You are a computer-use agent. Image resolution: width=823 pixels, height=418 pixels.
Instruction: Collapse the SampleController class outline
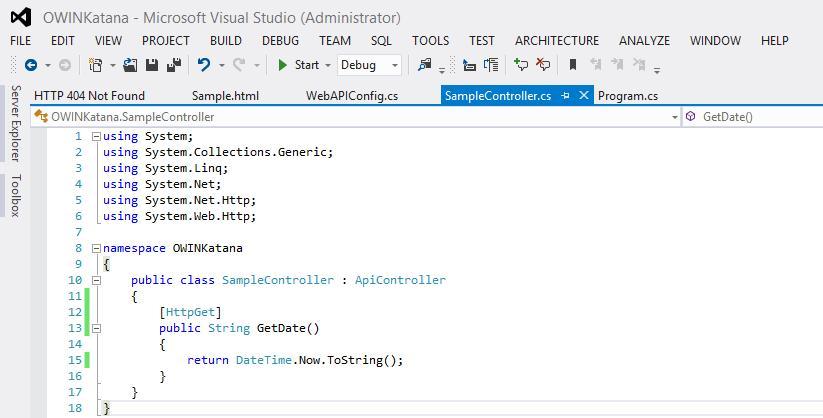[x=96, y=280]
